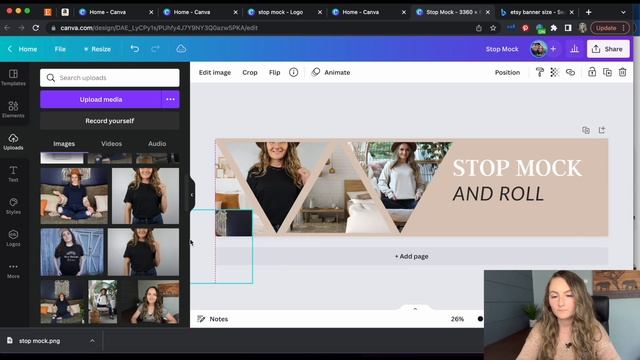
Task: Click add page icon above canvas
Action: (602, 130)
